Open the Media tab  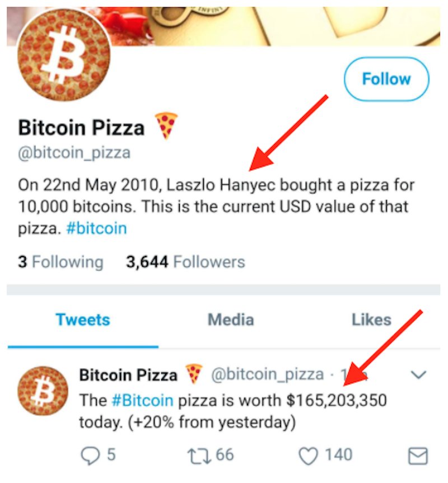(x=231, y=320)
